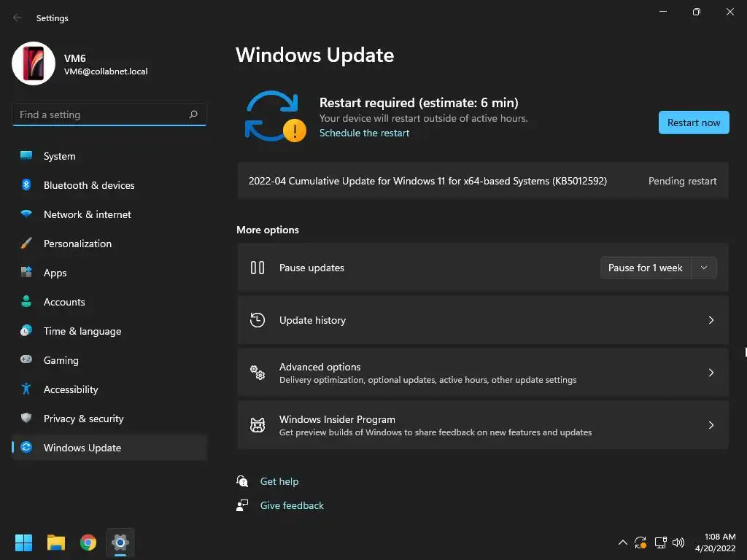Screen dimensions: 747x560
Task: Launch Google Chrome from taskbar
Action: pyautogui.click(x=88, y=542)
